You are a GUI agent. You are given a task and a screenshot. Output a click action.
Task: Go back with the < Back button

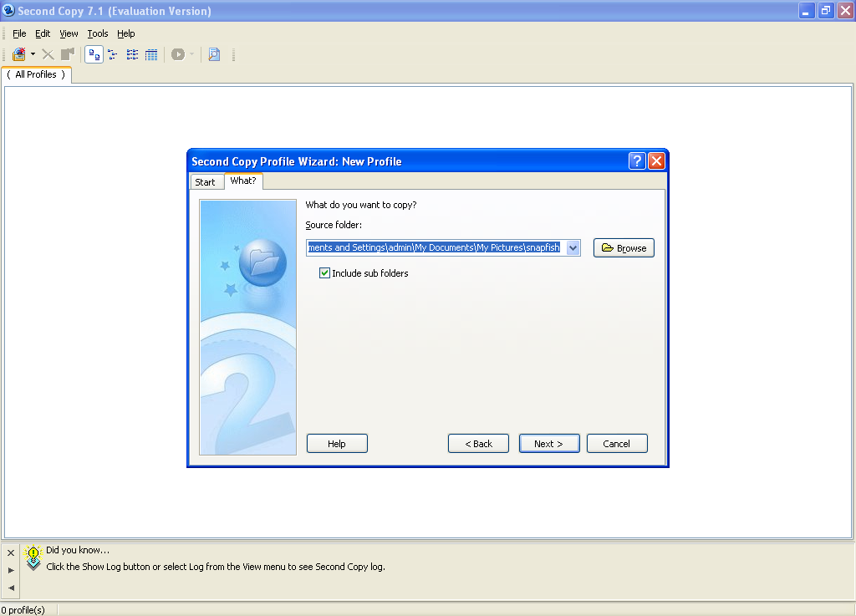pyautogui.click(x=478, y=444)
